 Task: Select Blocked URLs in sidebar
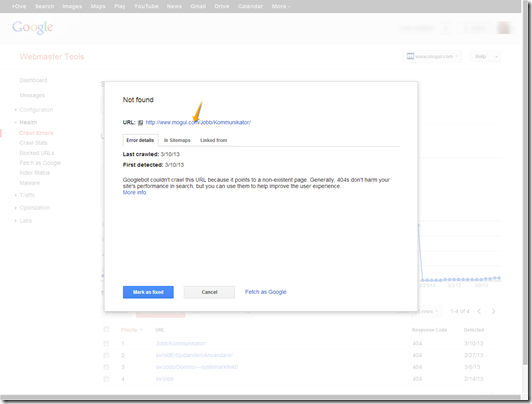pyautogui.click(x=37, y=153)
